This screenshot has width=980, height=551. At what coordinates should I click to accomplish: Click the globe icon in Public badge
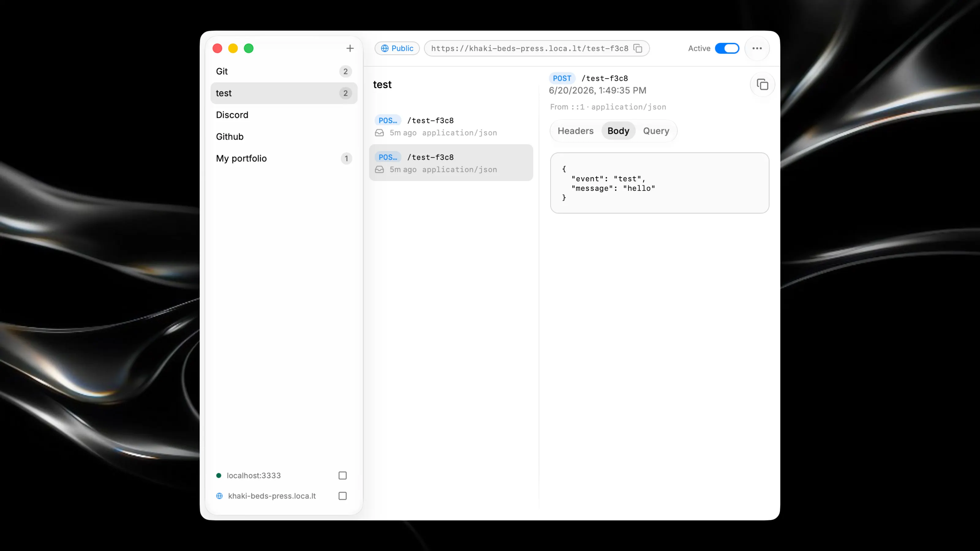point(385,48)
